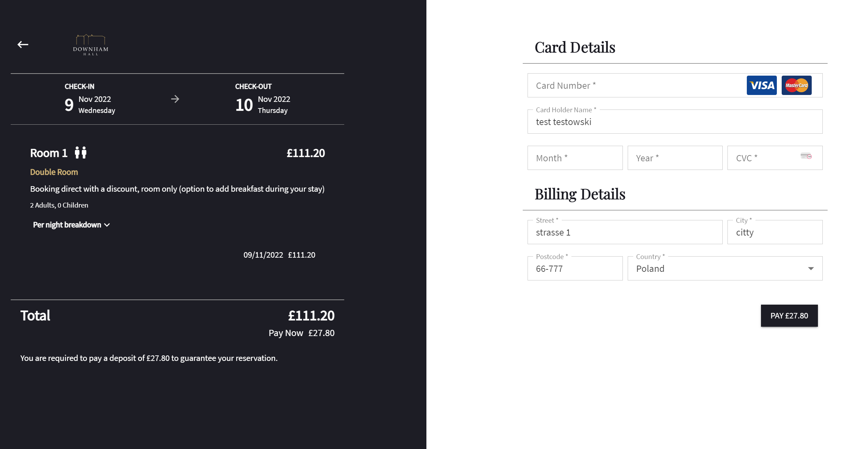Screen dimensions: 868x449
Task: Click the MasterCard icon
Action: point(796,85)
